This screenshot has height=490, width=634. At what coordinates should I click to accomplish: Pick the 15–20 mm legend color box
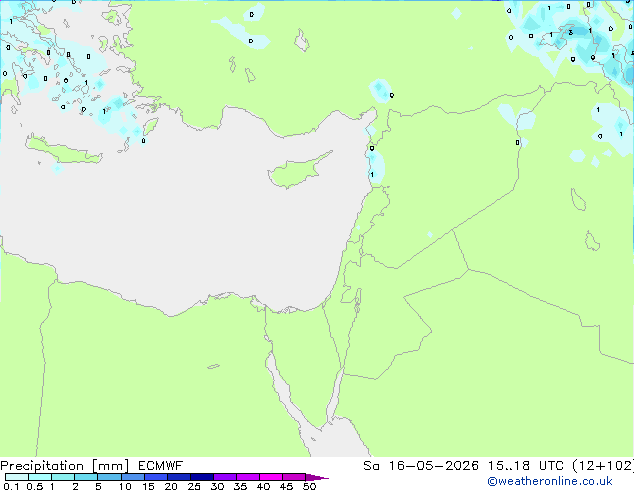pyautogui.click(x=156, y=477)
